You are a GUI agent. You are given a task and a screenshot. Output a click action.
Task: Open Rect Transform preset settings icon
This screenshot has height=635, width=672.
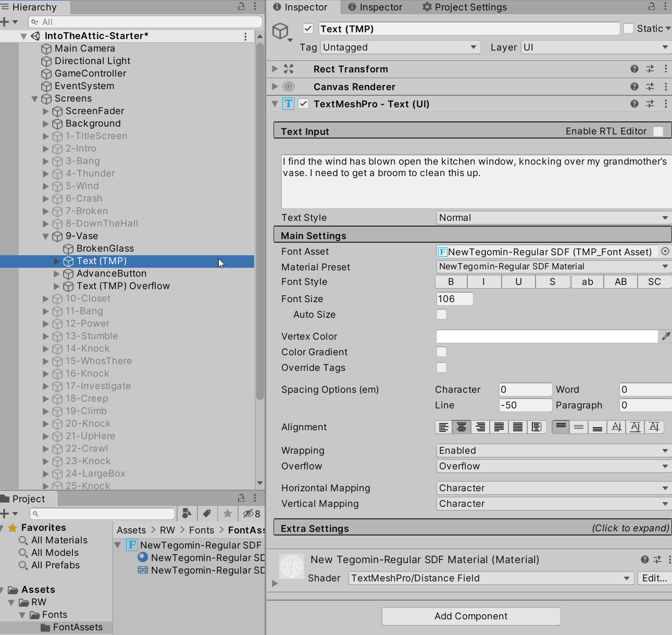click(650, 69)
